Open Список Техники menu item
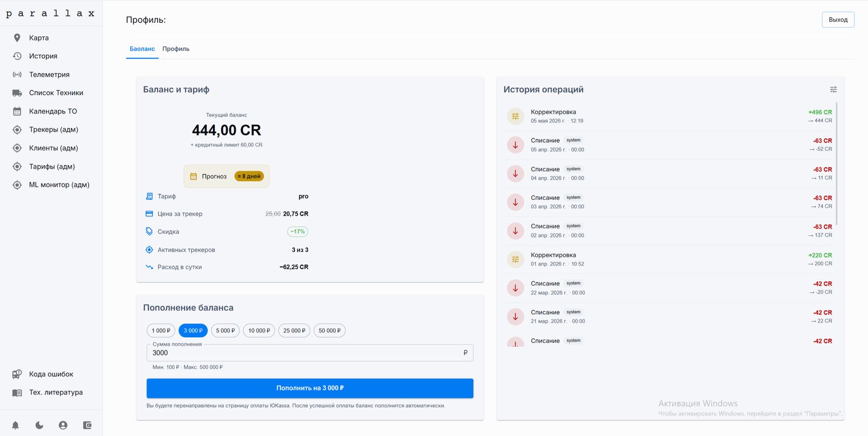Screen dimensions: 868x436 pos(51,93)
